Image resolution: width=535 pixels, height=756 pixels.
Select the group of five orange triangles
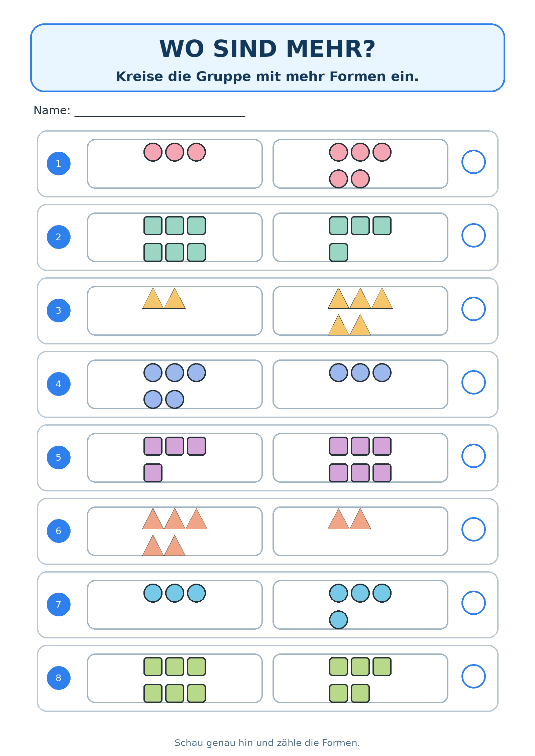(x=175, y=531)
